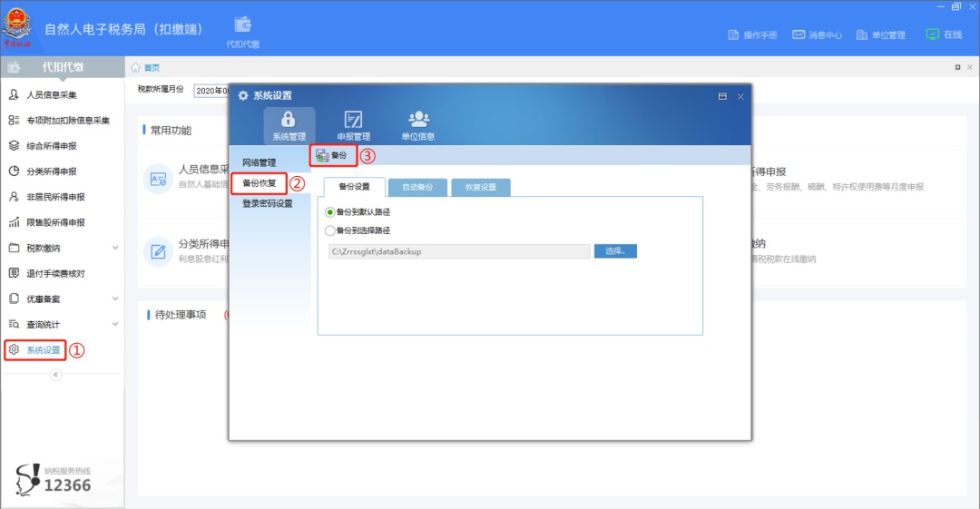This screenshot has height=509, width=980.
Task: Open 备份恢复 in dialog menu
Action: click(260, 183)
